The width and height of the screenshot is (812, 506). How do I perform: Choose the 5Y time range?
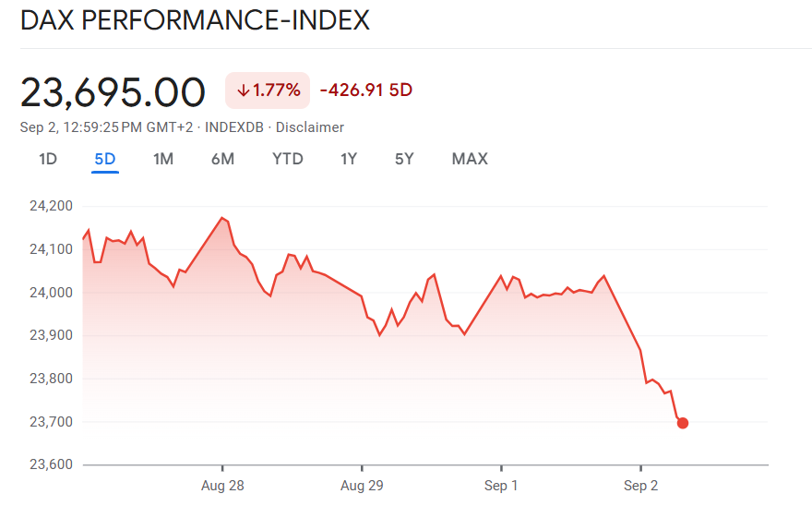tap(404, 159)
